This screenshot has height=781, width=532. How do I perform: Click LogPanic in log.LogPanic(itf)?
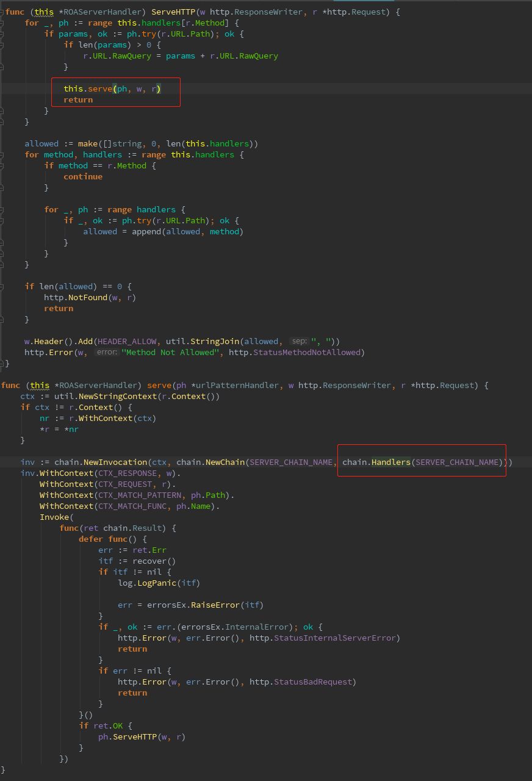click(x=156, y=583)
